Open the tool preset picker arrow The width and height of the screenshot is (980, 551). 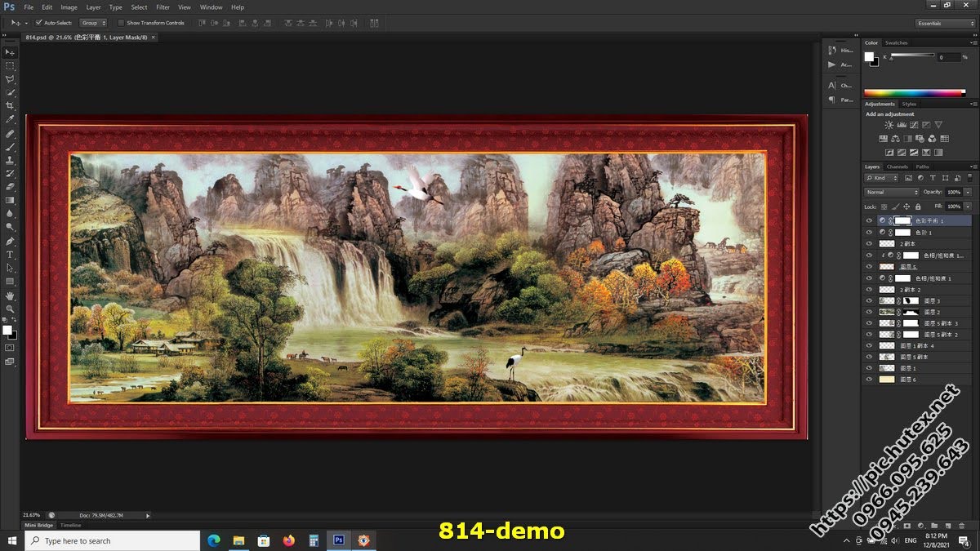[25, 23]
